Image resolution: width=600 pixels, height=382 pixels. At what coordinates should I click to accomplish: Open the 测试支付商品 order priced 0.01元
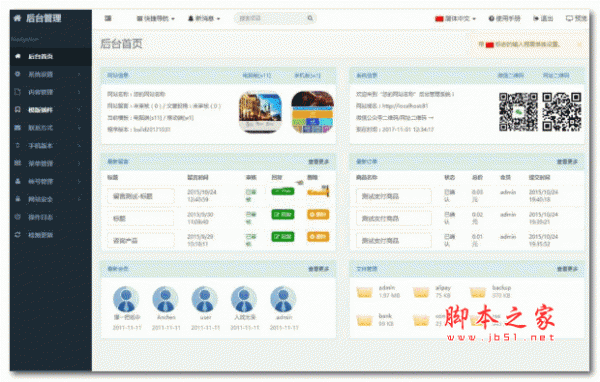tap(393, 241)
